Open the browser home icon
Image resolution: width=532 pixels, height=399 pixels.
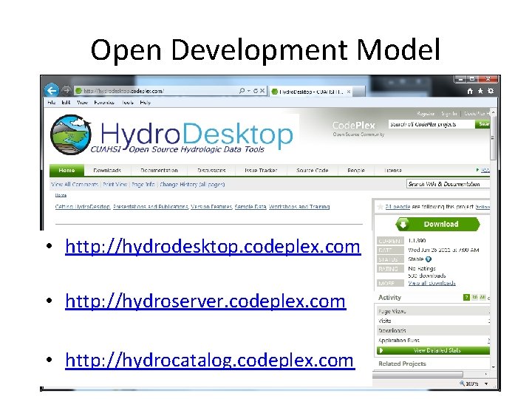click(470, 91)
